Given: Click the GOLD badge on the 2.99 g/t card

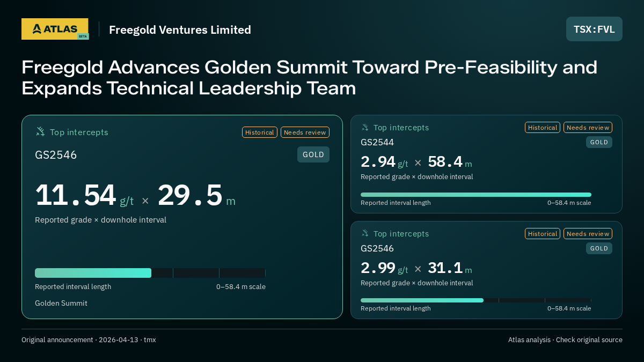Looking at the screenshot, I should coord(599,248).
